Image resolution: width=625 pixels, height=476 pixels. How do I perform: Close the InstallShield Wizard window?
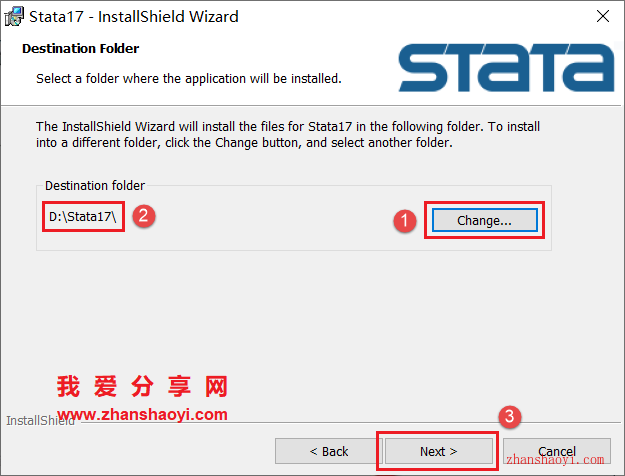[x=603, y=16]
